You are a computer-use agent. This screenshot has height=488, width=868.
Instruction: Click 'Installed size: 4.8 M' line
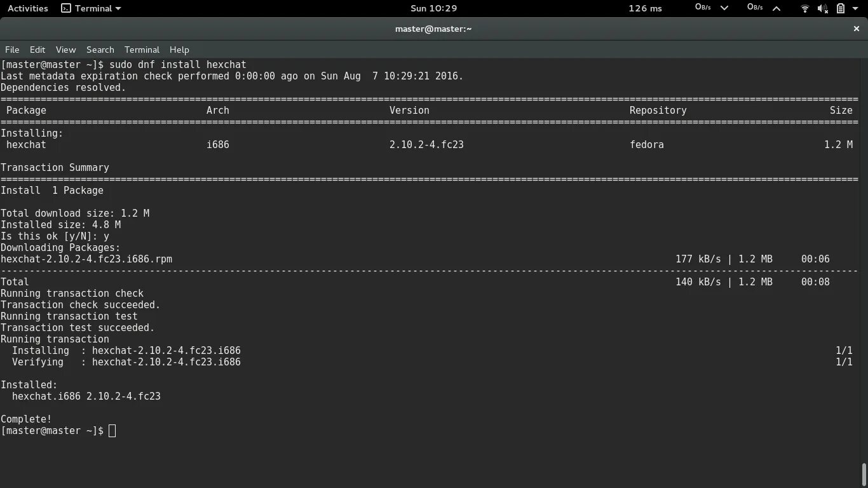click(x=60, y=225)
